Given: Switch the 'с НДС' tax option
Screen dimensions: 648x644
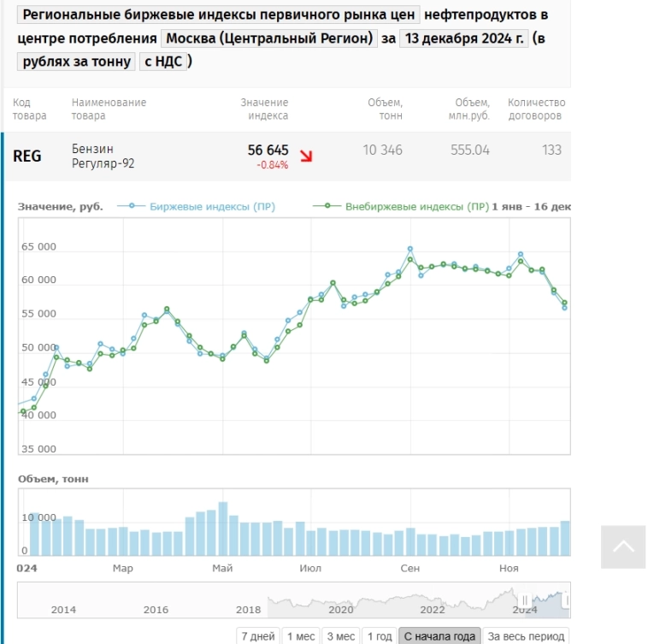Looking at the screenshot, I should pos(163,61).
